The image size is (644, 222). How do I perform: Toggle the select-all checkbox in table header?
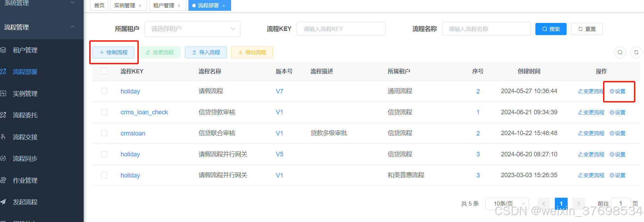pyautogui.click(x=104, y=71)
